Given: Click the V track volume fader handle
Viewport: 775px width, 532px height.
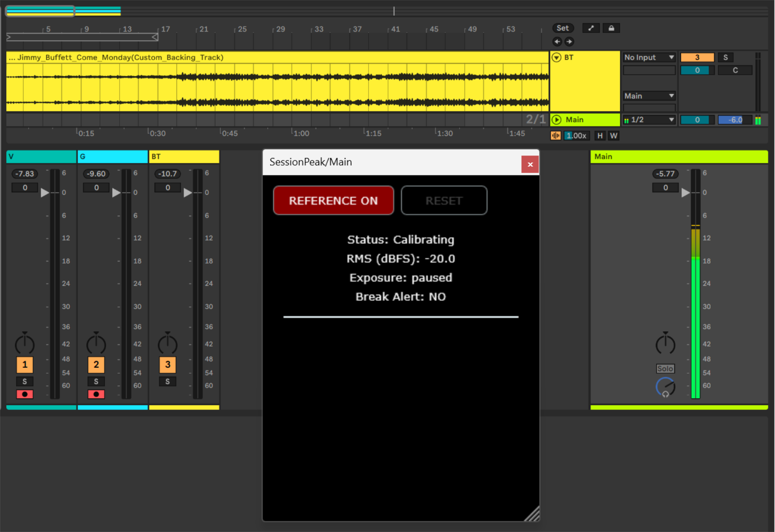Looking at the screenshot, I should 45,192.
